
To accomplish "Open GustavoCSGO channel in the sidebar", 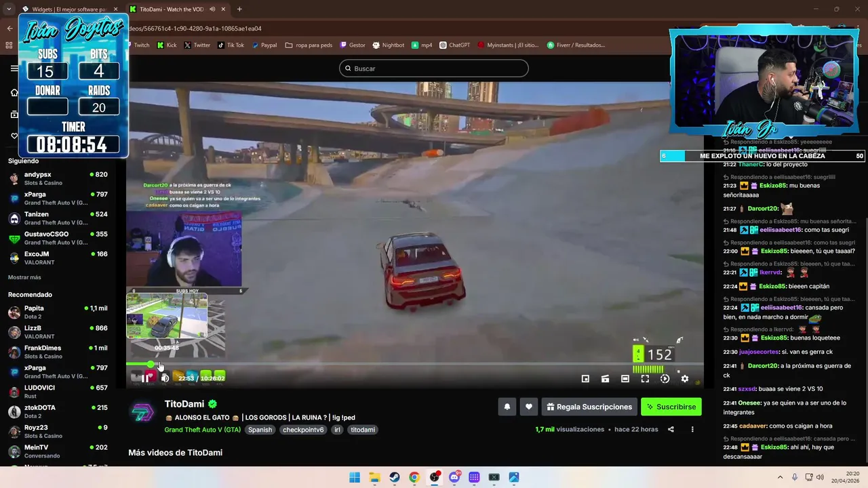I will click(x=58, y=238).
